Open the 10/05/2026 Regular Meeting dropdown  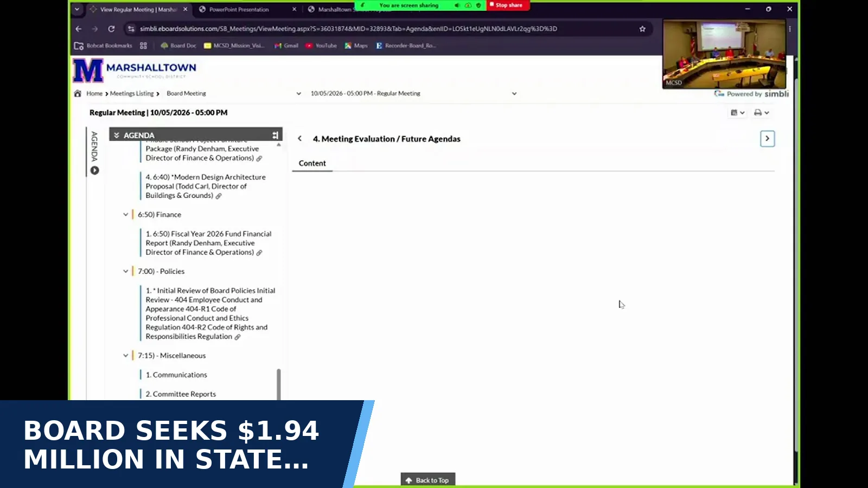(x=413, y=93)
